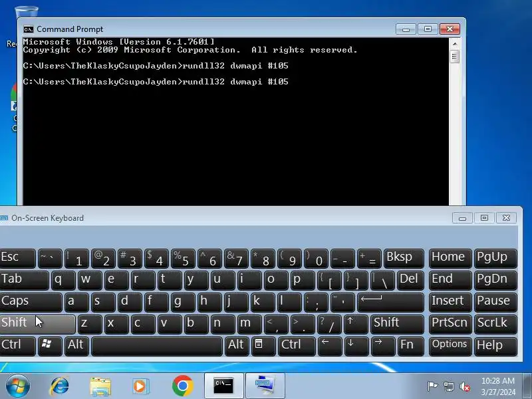Toggle the right Alt key

click(237, 345)
